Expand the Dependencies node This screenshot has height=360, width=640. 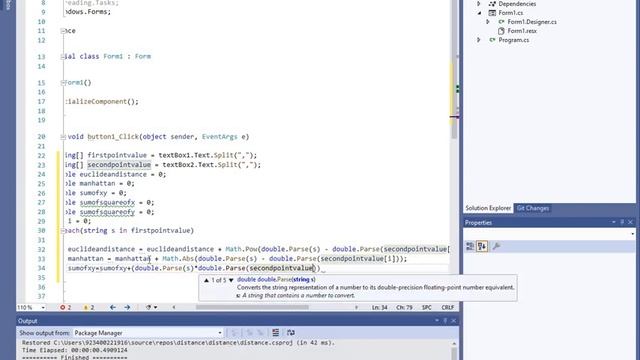tap(479, 4)
